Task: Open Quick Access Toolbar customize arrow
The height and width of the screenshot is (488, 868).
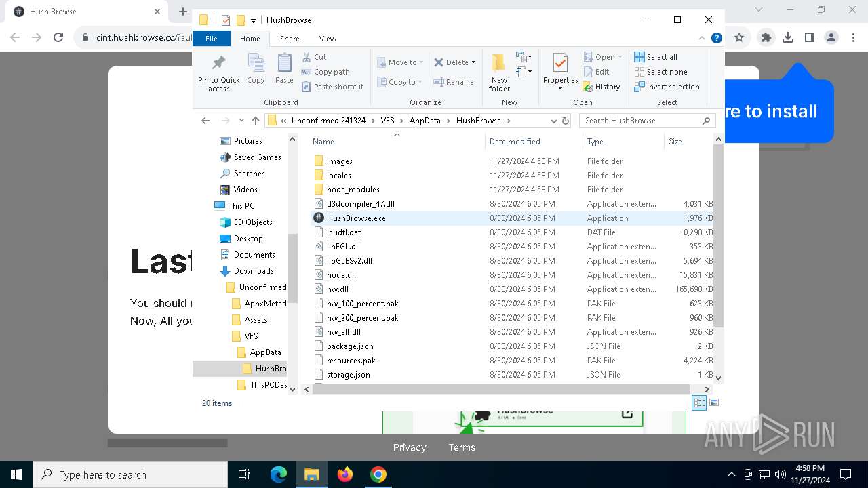Action: tap(253, 20)
